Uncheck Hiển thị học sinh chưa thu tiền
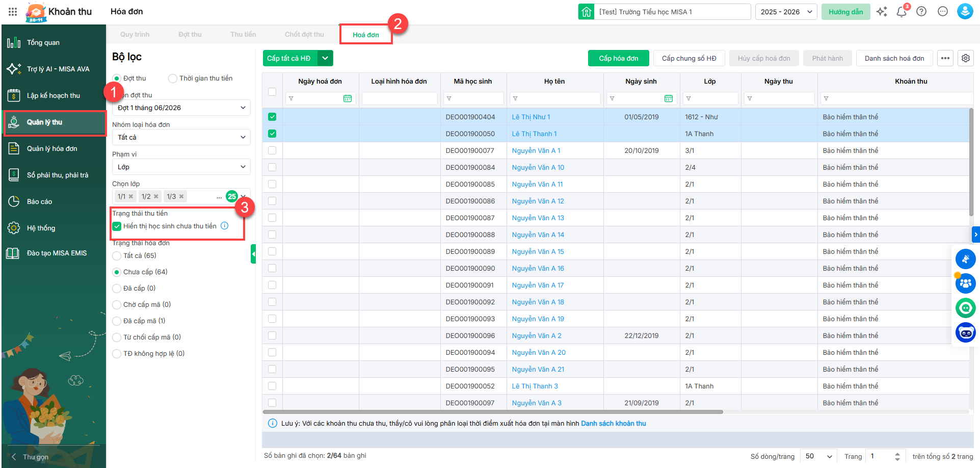The height and width of the screenshot is (468, 980). click(117, 226)
